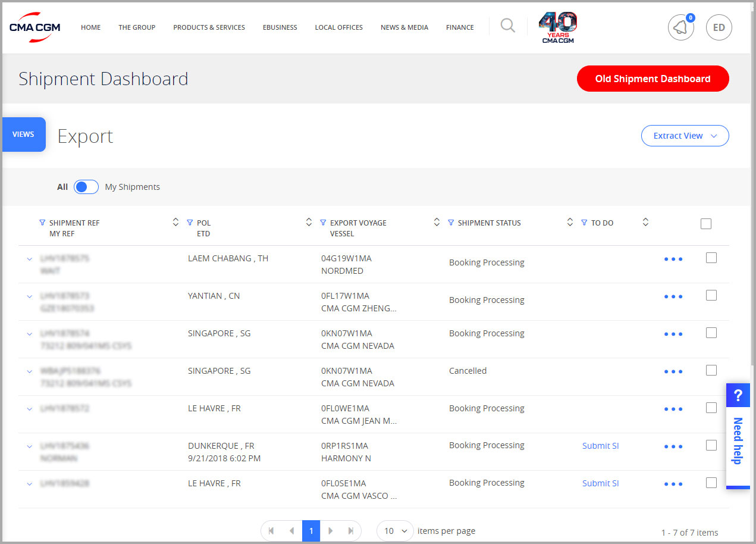Image resolution: width=756 pixels, height=544 pixels.
Task: Toggle the All / My Shipments switch
Action: (x=86, y=187)
